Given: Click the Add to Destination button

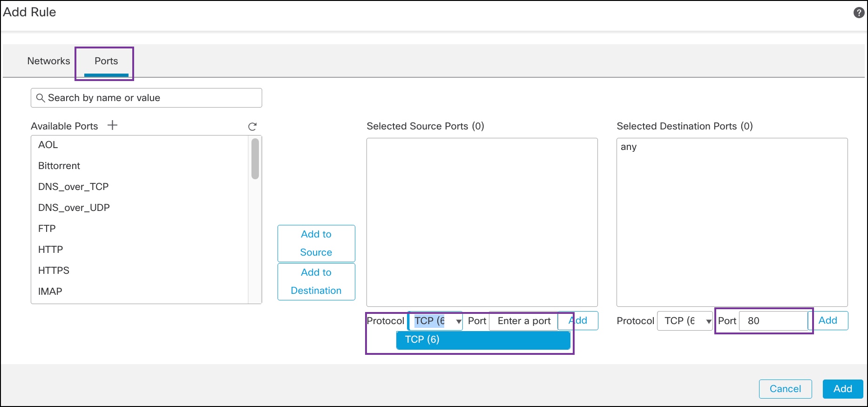Looking at the screenshot, I should (316, 281).
